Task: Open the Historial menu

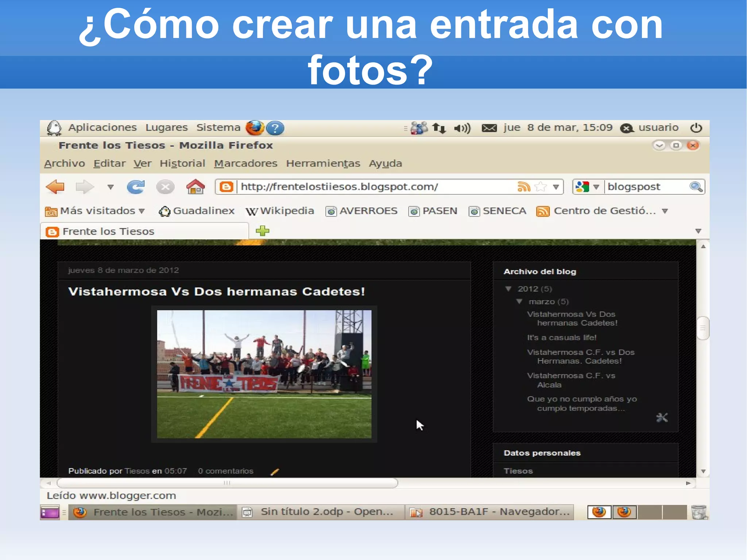Action: (182, 163)
